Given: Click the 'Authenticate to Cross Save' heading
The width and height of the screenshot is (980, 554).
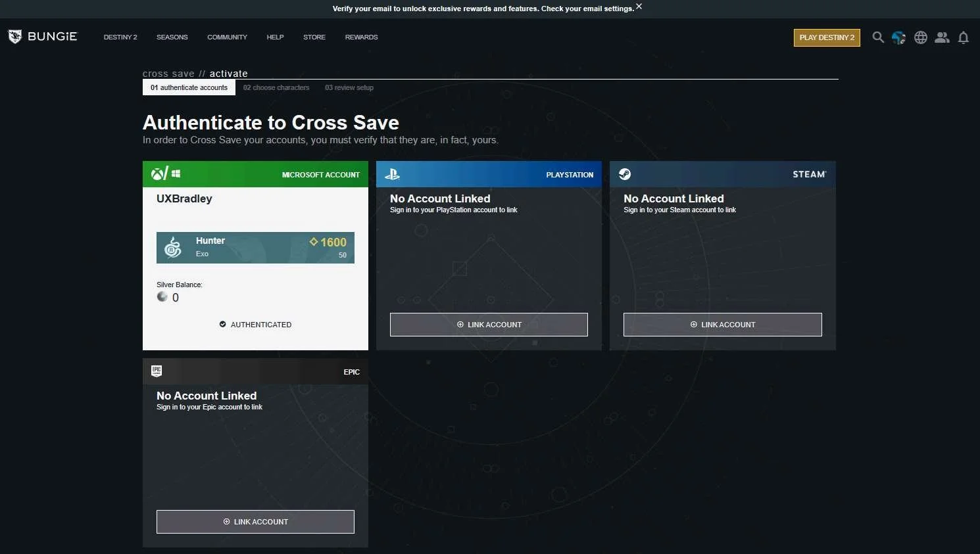Looking at the screenshot, I should point(271,122).
